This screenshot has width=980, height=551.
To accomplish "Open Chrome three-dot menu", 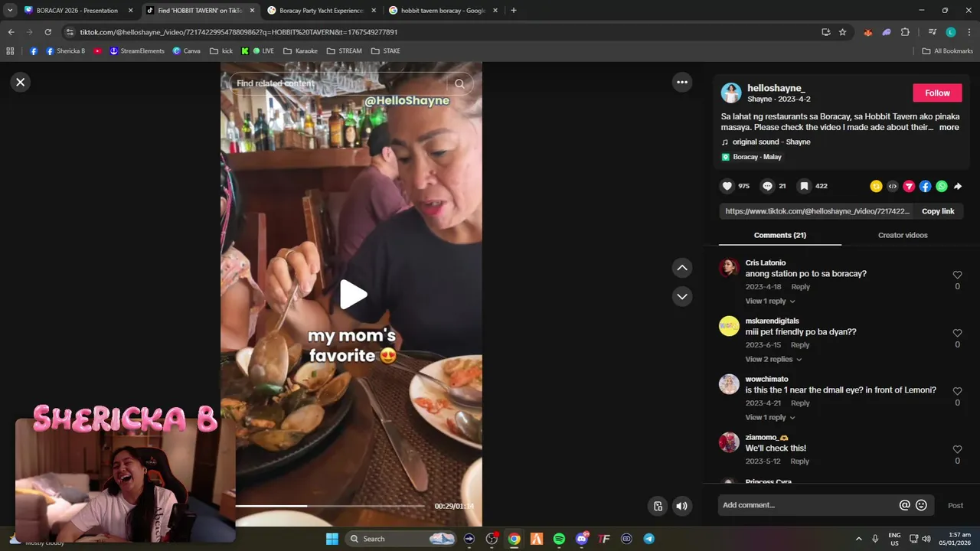I will click(969, 32).
